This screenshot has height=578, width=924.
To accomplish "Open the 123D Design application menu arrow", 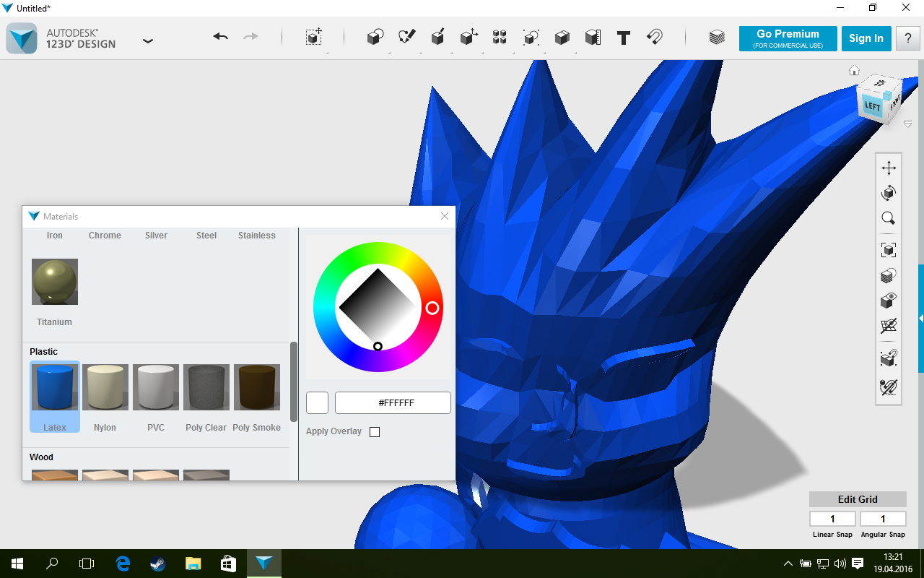I will coord(148,41).
